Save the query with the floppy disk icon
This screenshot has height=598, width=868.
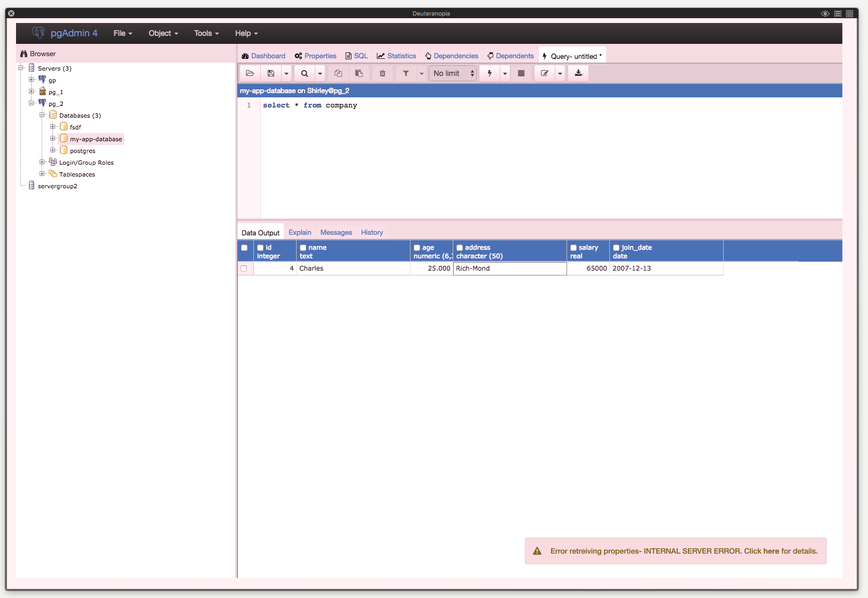tap(271, 73)
